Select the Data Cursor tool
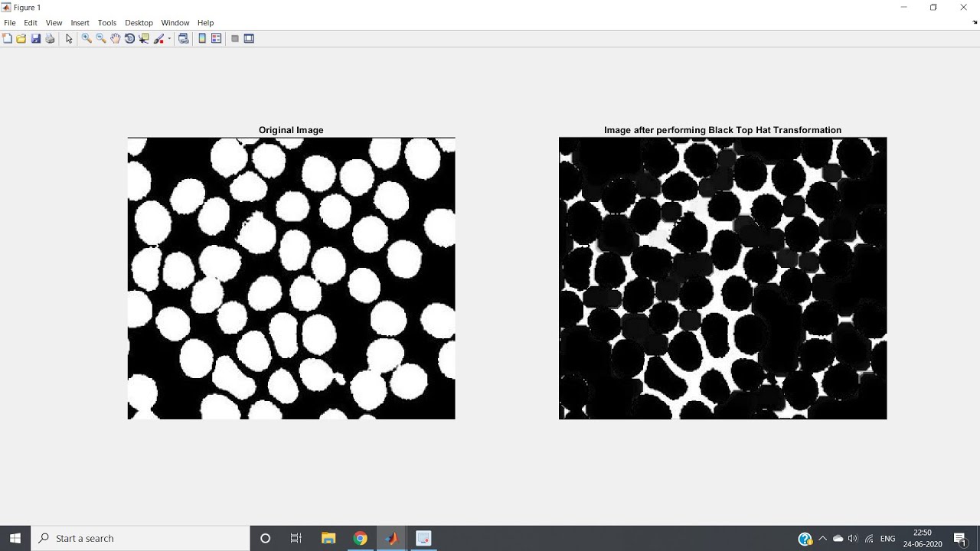 pyautogui.click(x=144, y=38)
